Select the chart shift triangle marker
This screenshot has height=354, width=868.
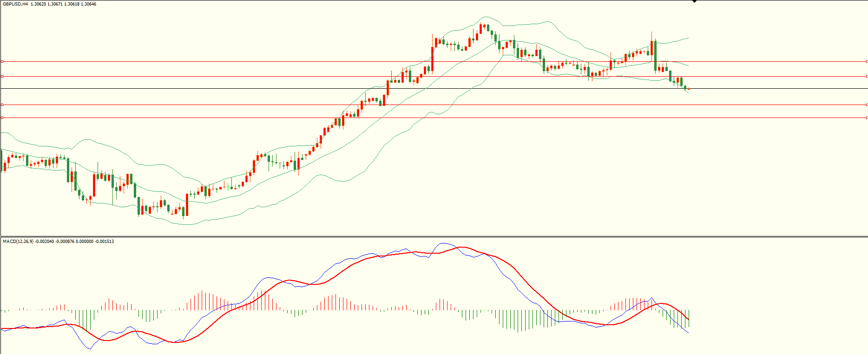tap(695, 1)
